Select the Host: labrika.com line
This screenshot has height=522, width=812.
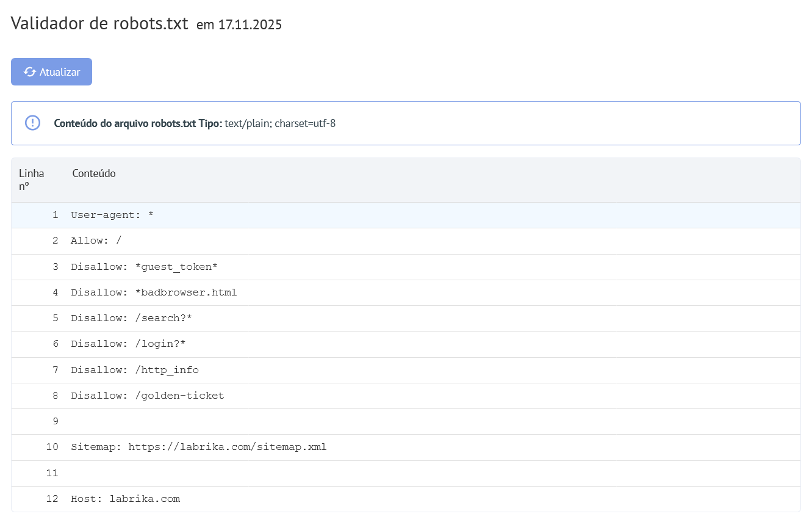click(125, 498)
